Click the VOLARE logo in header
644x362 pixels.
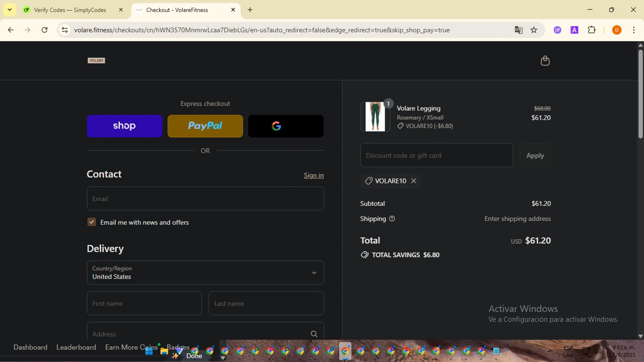[96, 61]
